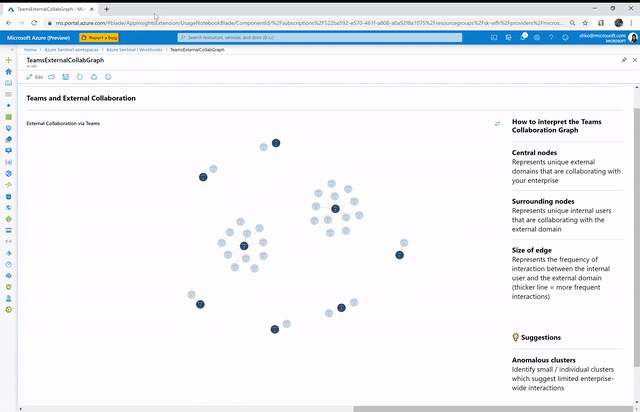Image resolution: width=640 pixels, height=412 pixels.
Task: Click the Edit pencil button in workbook toolbar
Action: coord(35,77)
